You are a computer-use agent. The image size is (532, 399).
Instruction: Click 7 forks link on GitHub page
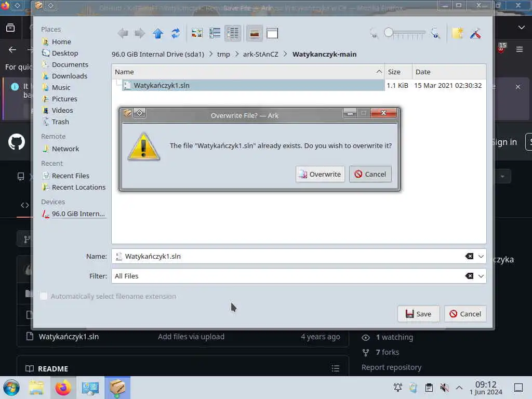click(x=387, y=352)
